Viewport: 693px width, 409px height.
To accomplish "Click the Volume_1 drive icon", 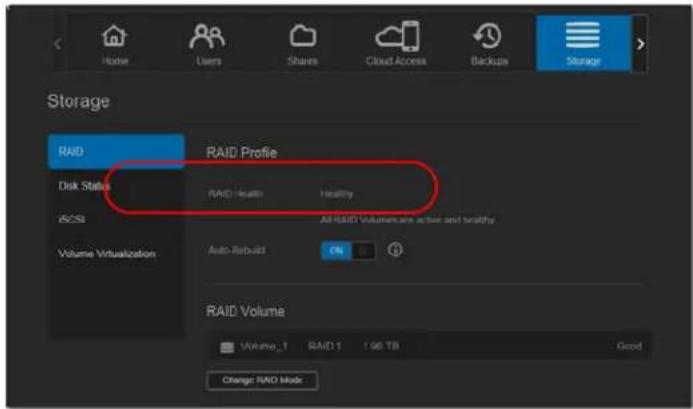I will coord(227,347).
